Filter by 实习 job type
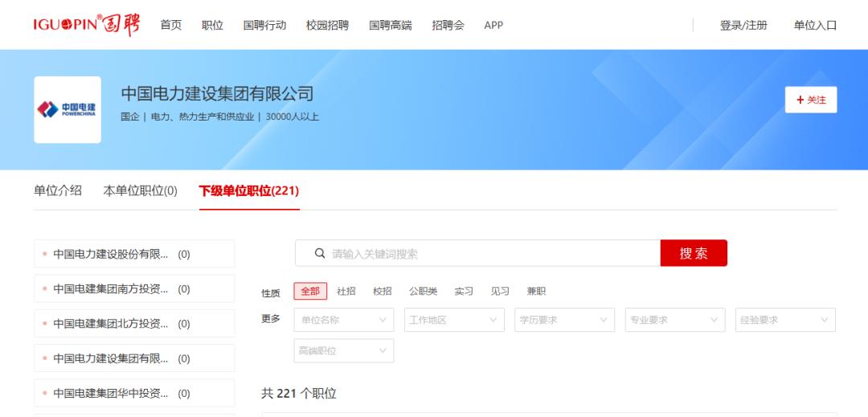Screen dimensions: 868x417 (464, 291)
